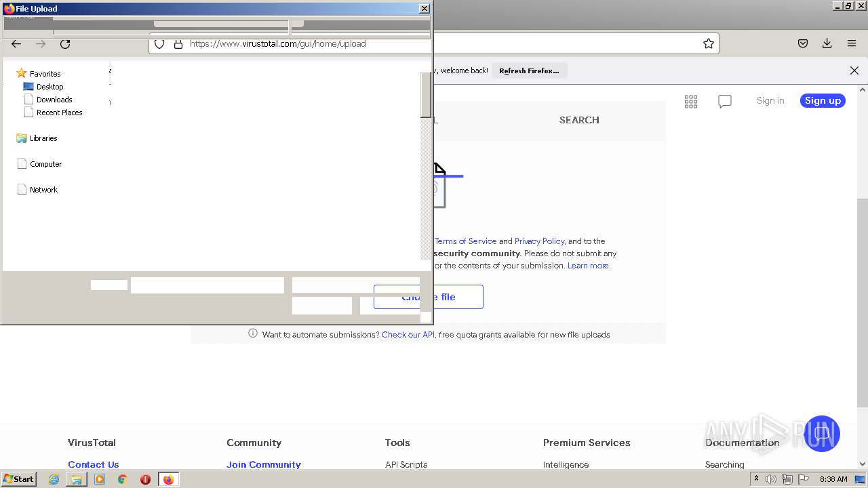Screen dimensions: 868x488
Task: Launch Opera from taskbar
Action: coord(145,479)
